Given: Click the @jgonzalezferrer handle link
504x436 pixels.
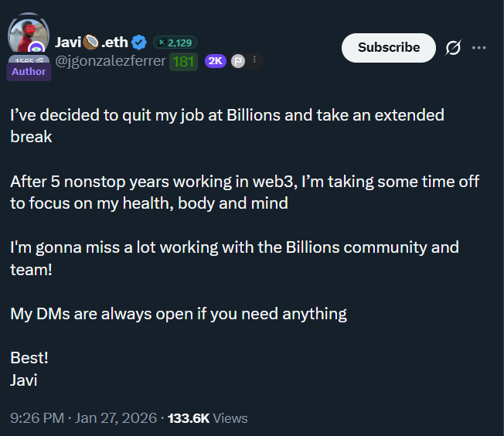Looking at the screenshot, I should point(111,61).
